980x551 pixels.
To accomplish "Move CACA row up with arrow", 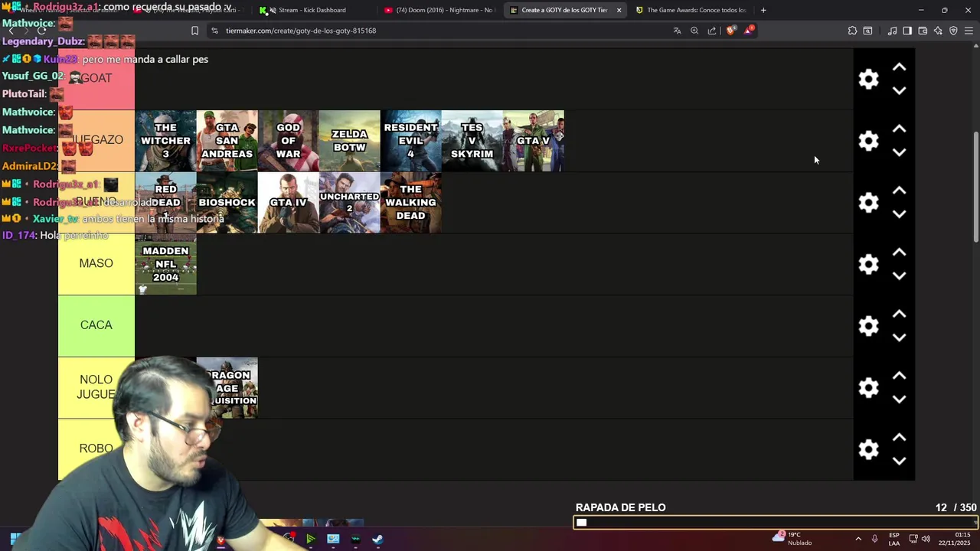I will tap(900, 315).
